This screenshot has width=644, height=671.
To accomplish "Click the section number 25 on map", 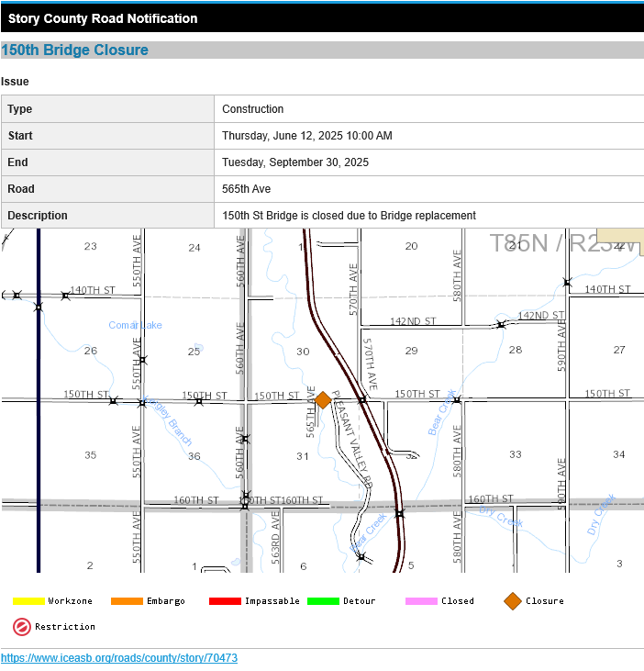I will [194, 352].
